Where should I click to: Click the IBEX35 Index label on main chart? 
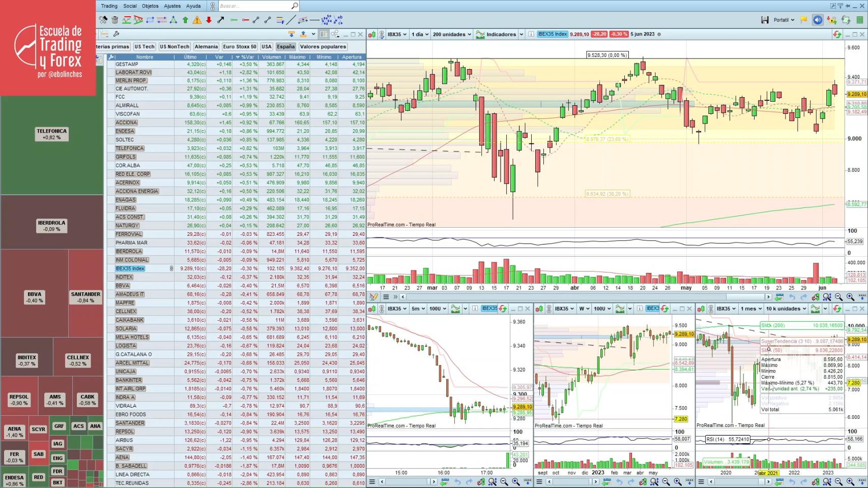[x=553, y=34]
